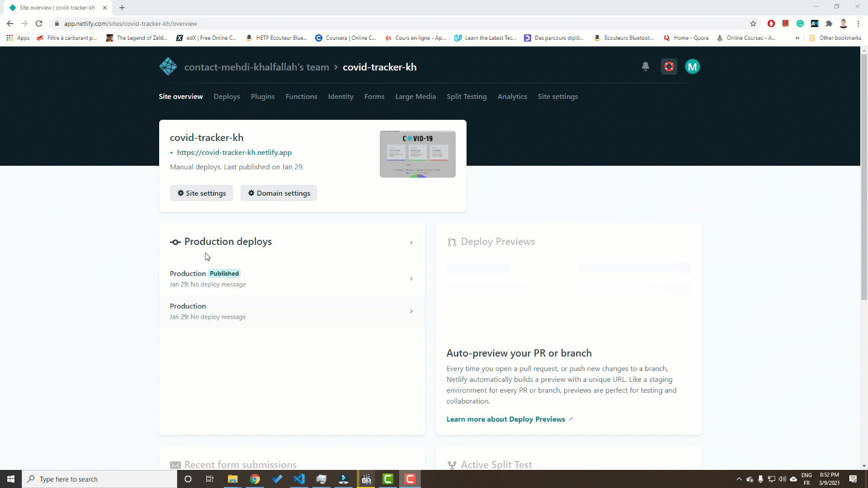Open the green M user avatar menu
This screenshot has height=488, width=868.
pos(693,67)
